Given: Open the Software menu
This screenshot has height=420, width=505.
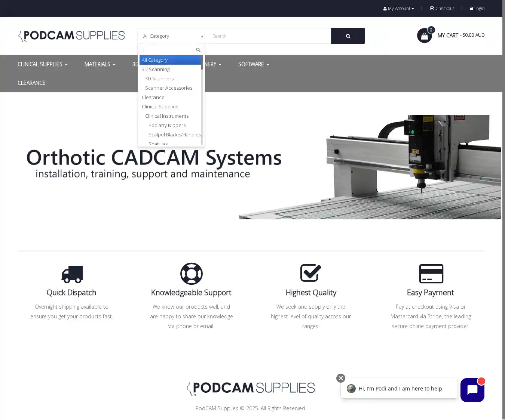Looking at the screenshot, I should point(253,64).
